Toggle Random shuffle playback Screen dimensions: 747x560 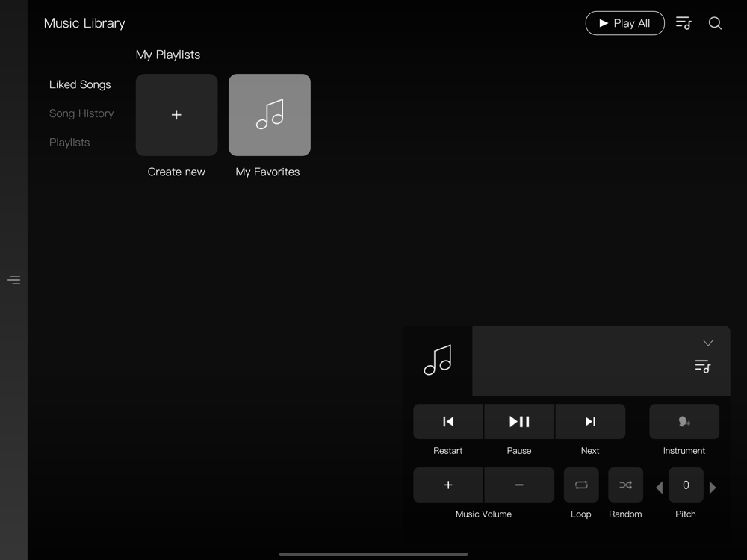point(625,485)
